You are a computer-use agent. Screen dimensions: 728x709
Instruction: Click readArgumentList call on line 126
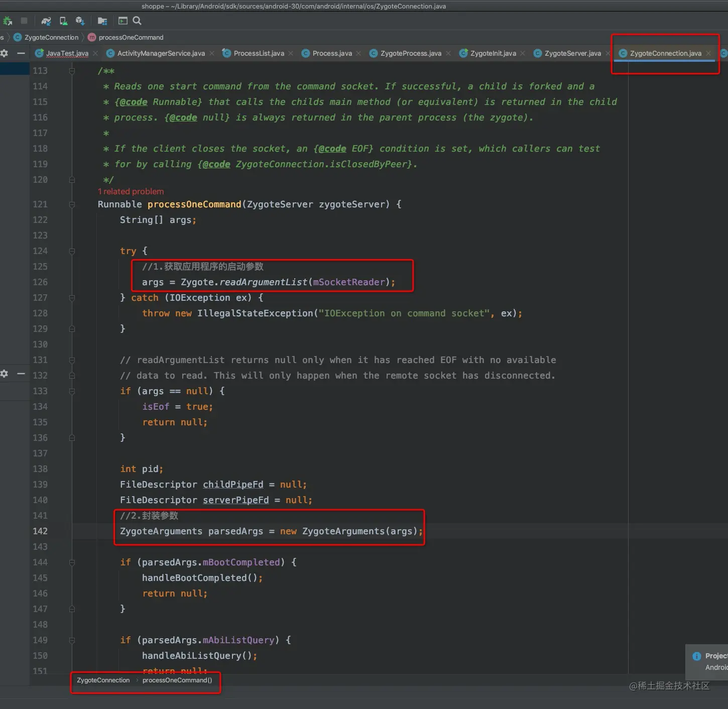(264, 282)
